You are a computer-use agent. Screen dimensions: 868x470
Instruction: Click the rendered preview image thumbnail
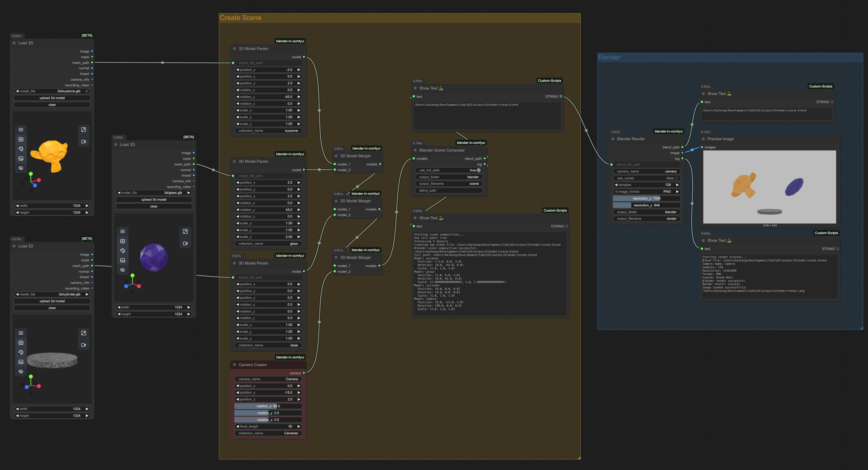(770, 187)
